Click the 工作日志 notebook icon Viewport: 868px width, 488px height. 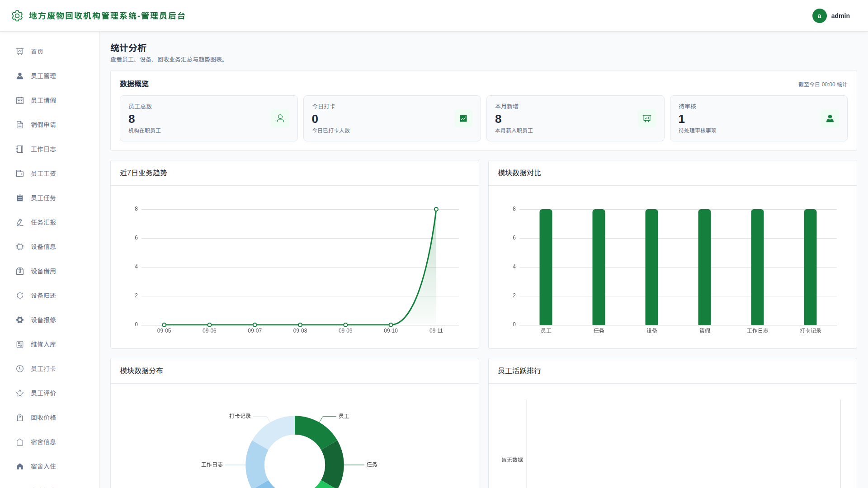coord(20,149)
